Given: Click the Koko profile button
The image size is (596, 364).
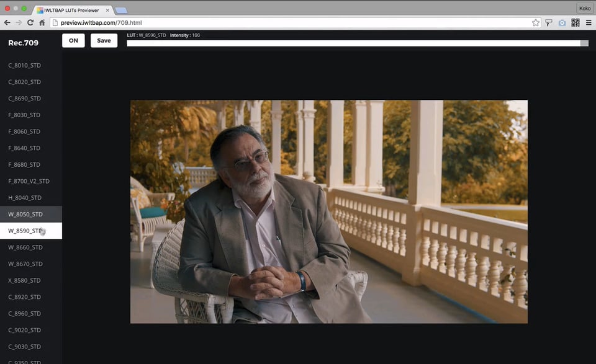Looking at the screenshot, I should coord(584,8).
